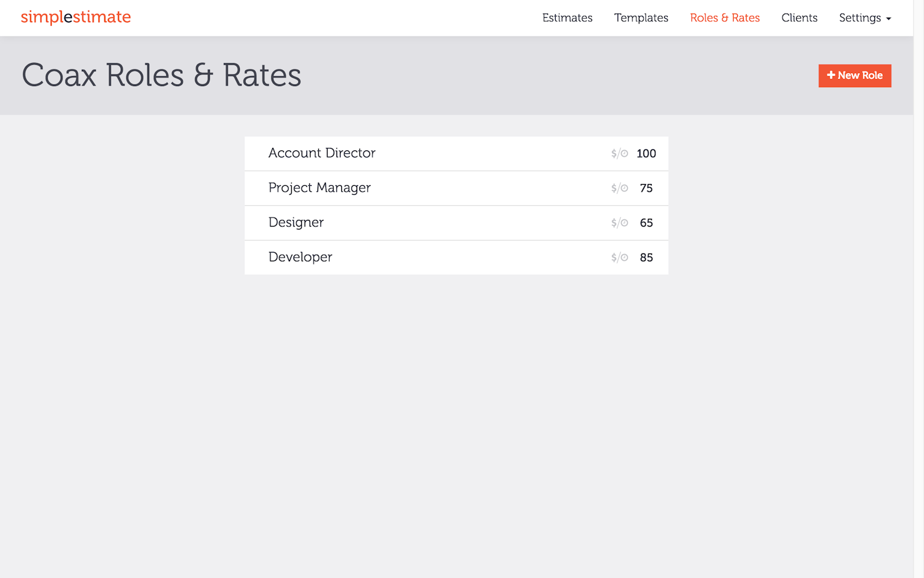Click the simplestimate logo
This screenshot has height=578, width=924.
click(75, 17)
